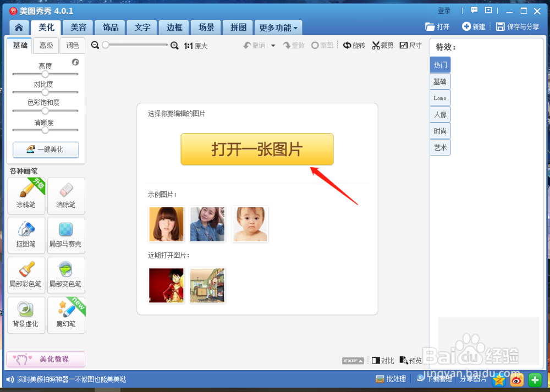Image resolution: width=550 pixels, height=392 pixels.
Task: Click the yellow star Qzone icon
Action: click(498, 380)
